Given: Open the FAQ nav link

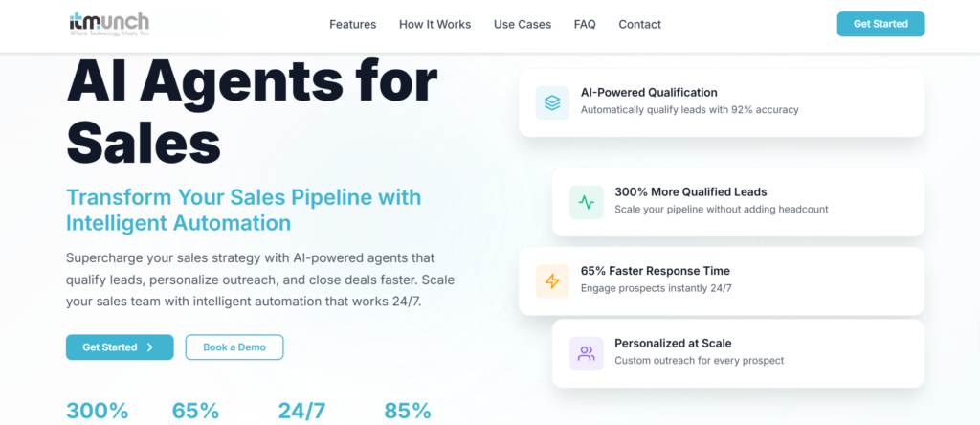Looking at the screenshot, I should point(585,24).
